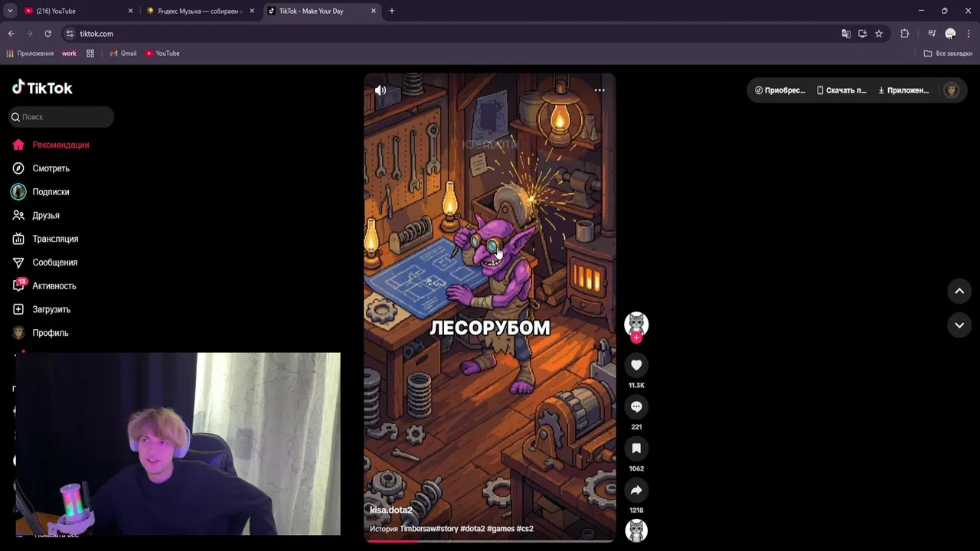Click Приобрес... coins button
The height and width of the screenshot is (551, 980).
pyautogui.click(x=780, y=90)
